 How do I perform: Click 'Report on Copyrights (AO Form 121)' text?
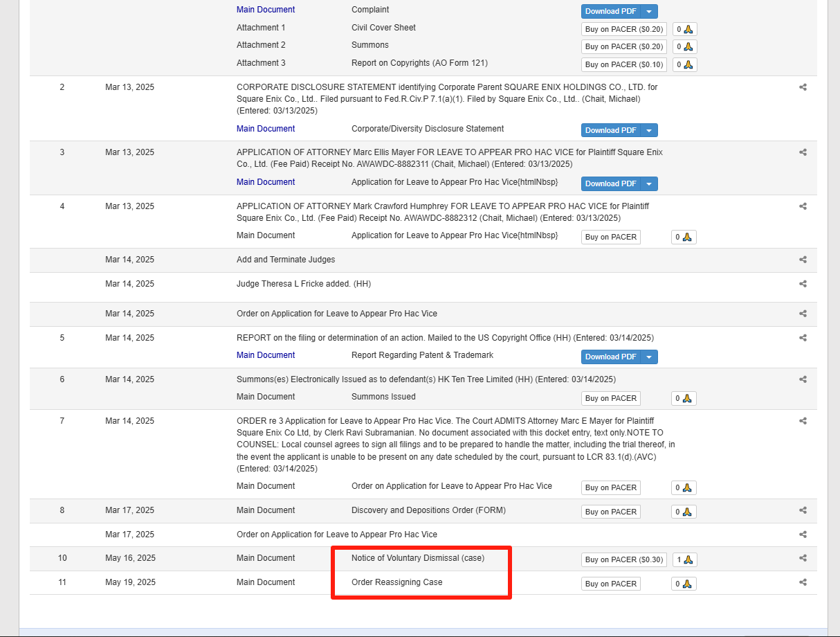419,63
